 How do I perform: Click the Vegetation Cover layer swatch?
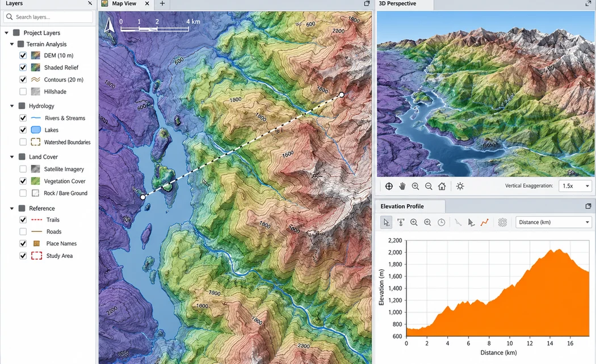click(x=35, y=181)
